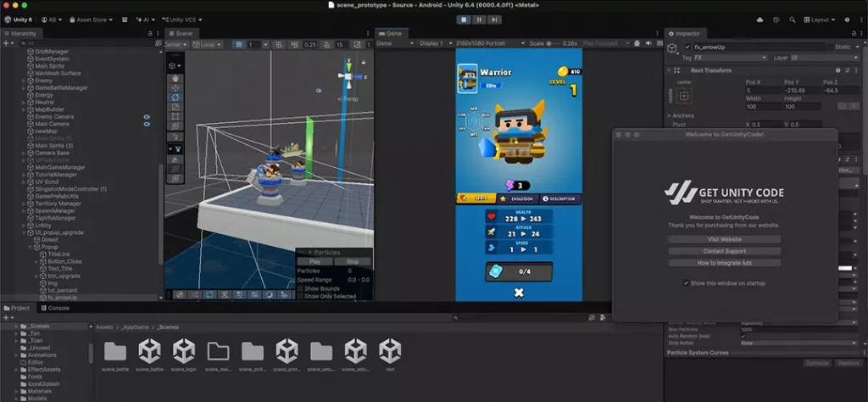Screen dimensions: 868x402
Task: Open the Layout dropdown
Action: tap(819, 20)
